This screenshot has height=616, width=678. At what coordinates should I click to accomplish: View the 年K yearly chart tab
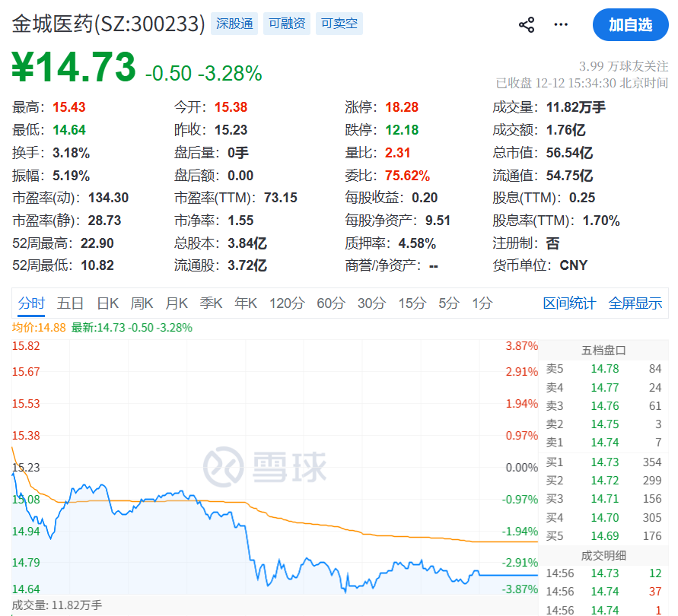point(245,303)
